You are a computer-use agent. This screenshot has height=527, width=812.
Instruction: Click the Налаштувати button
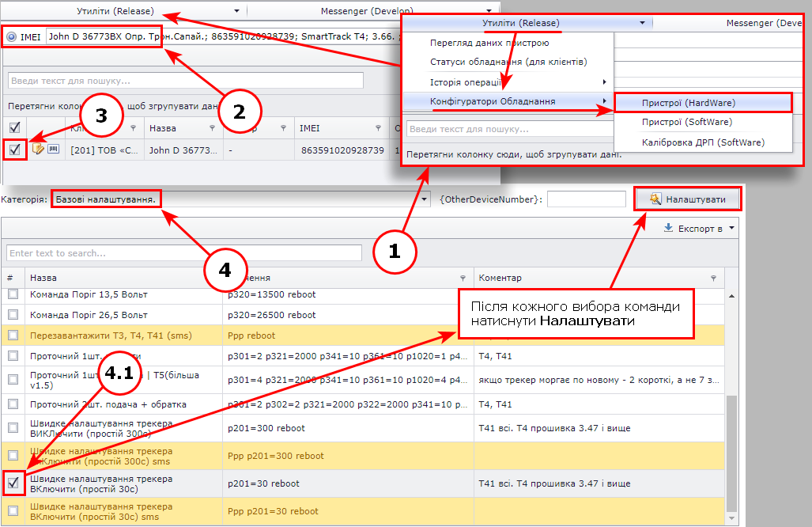point(688,199)
